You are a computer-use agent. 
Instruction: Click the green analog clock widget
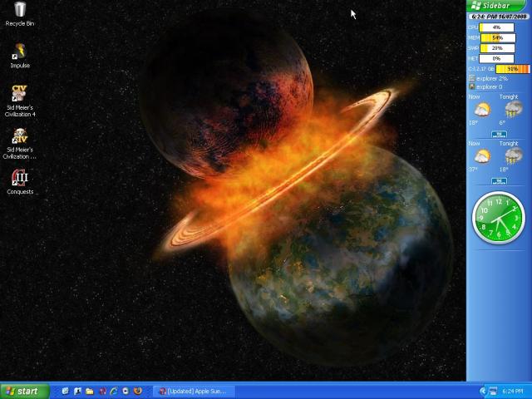point(499,218)
